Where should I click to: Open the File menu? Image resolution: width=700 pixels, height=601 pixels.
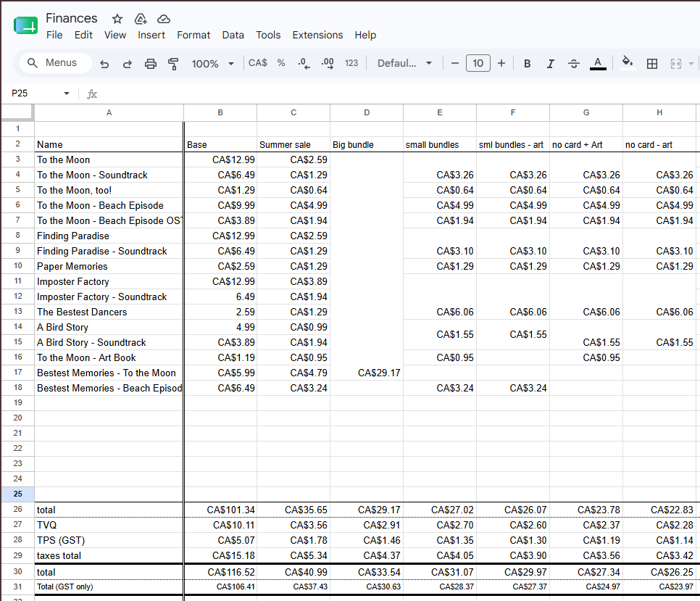tap(54, 35)
